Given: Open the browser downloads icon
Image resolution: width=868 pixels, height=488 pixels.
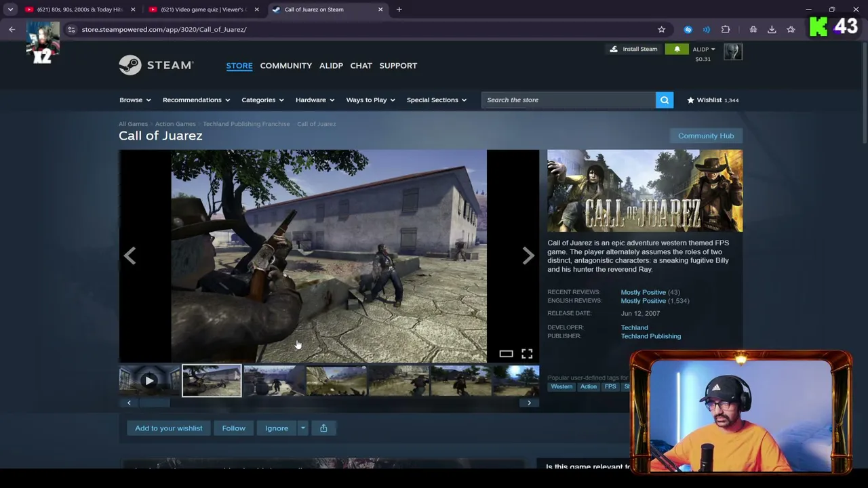Looking at the screenshot, I should [772, 29].
